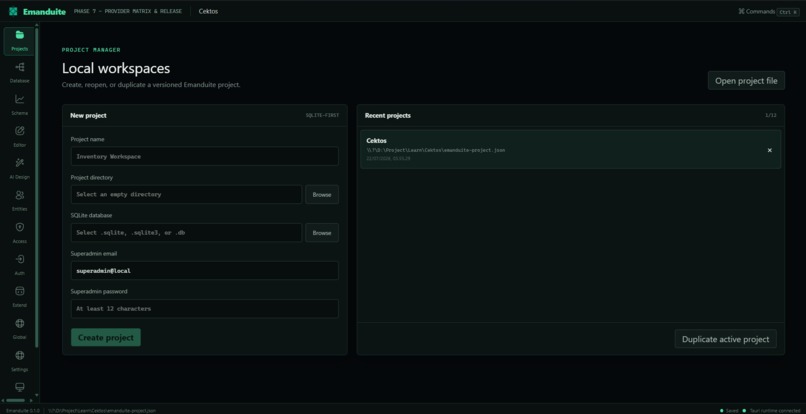This screenshot has width=806, height=414.
Task: Open the Settings sidebar section
Action: 20,361
